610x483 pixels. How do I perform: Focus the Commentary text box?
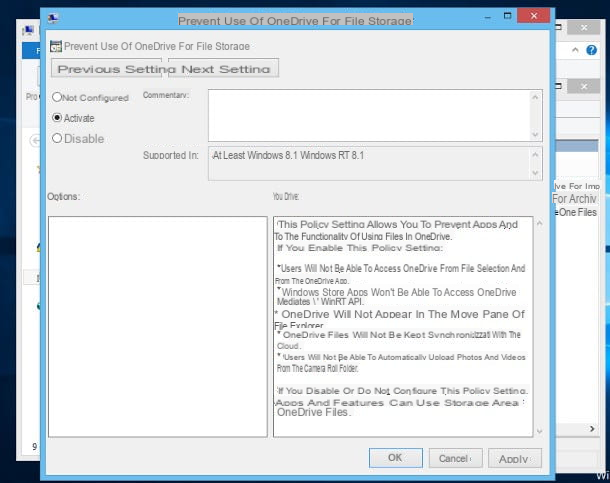370,116
